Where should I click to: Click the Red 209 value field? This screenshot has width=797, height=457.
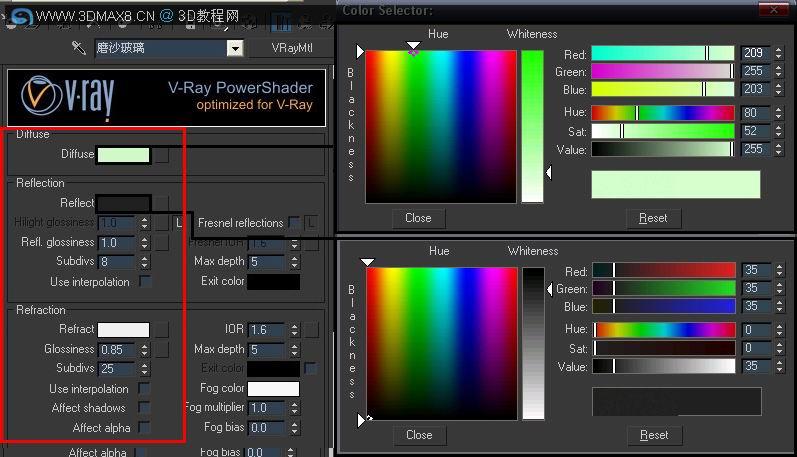(756, 53)
